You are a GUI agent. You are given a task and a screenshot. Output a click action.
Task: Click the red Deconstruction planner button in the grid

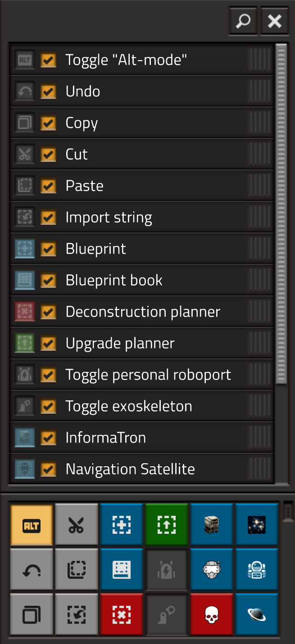tap(122, 614)
